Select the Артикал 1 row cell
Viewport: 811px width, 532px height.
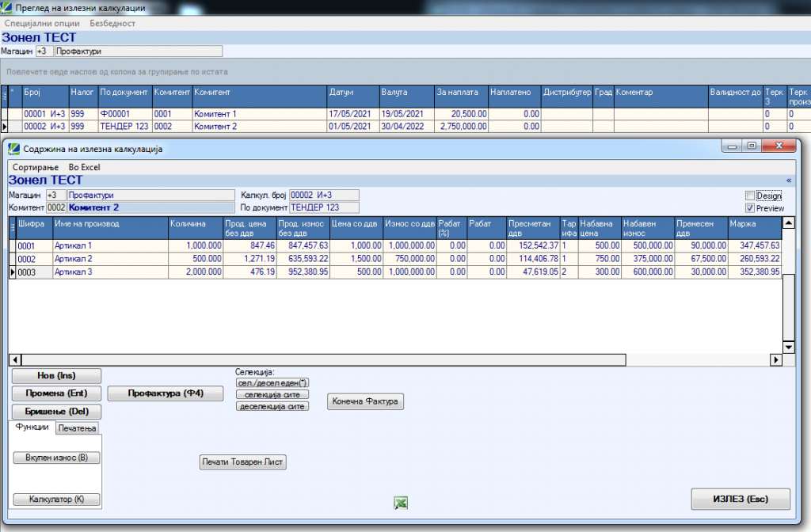pos(111,245)
